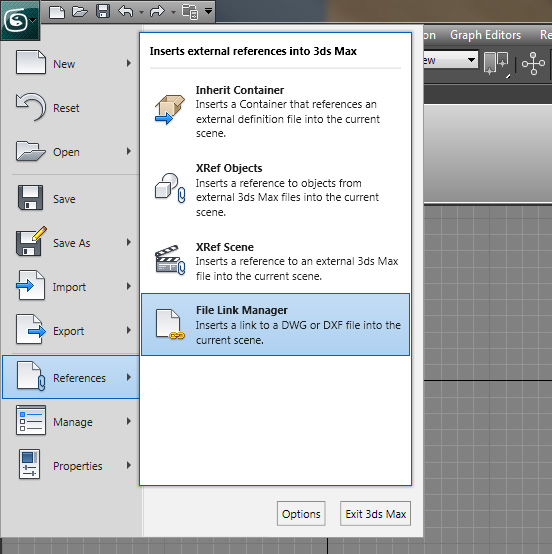552x554 pixels.
Task: Open the Undo history dropdown arrow
Action: tap(141, 12)
